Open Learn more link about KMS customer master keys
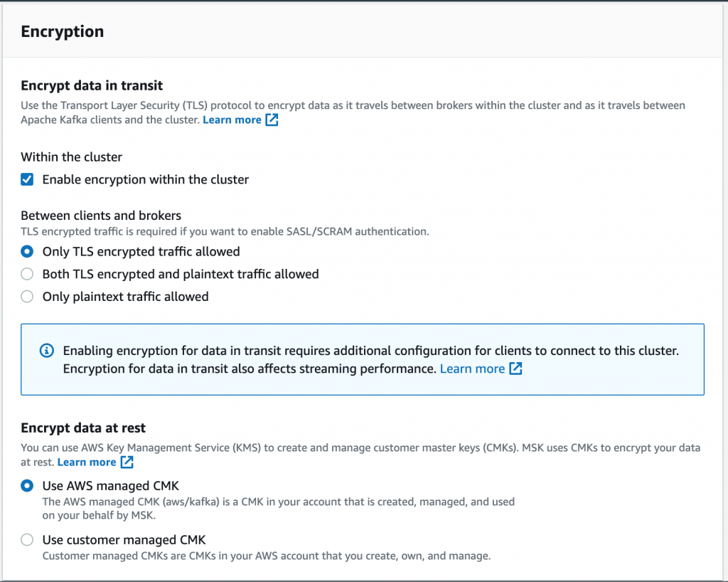 [x=87, y=462]
